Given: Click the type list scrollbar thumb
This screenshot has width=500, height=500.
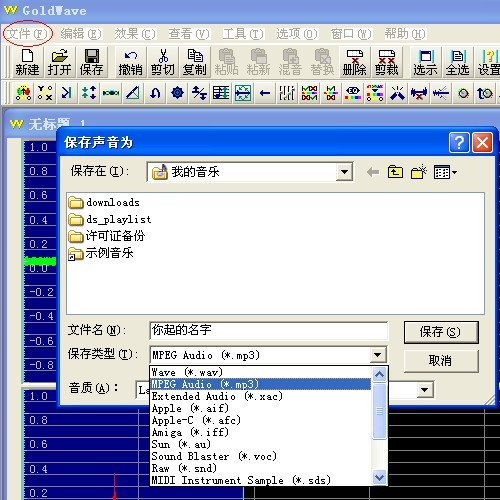Looking at the screenshot, I should pyautogui.click(x=380, y=411).
